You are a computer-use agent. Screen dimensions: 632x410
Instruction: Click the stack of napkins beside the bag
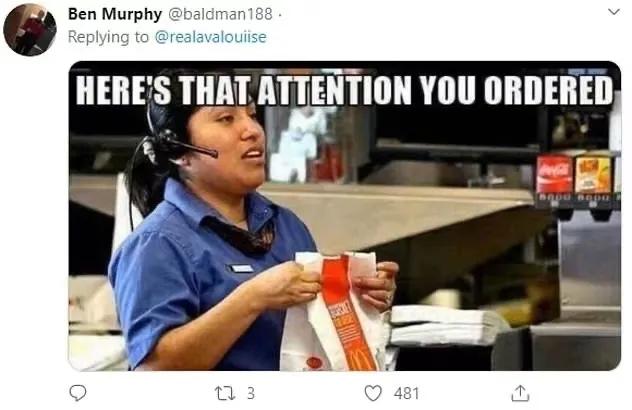click(x=445, y=326)
